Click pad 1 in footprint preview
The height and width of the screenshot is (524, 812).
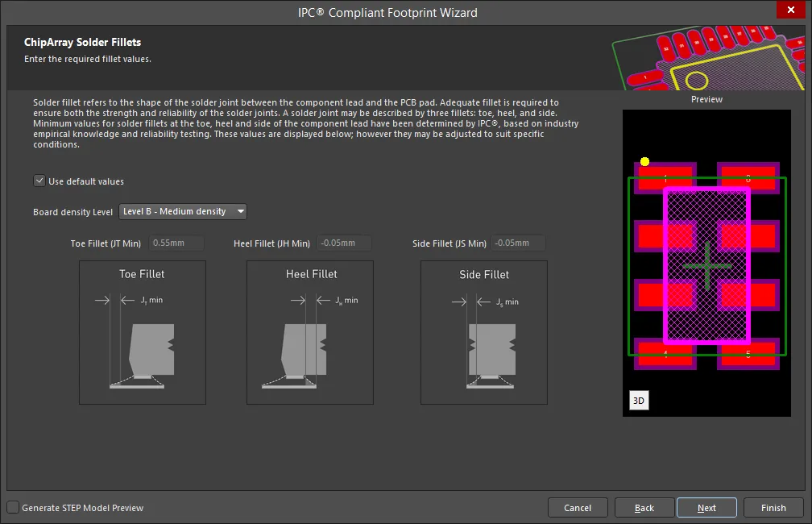click(665, 178)
